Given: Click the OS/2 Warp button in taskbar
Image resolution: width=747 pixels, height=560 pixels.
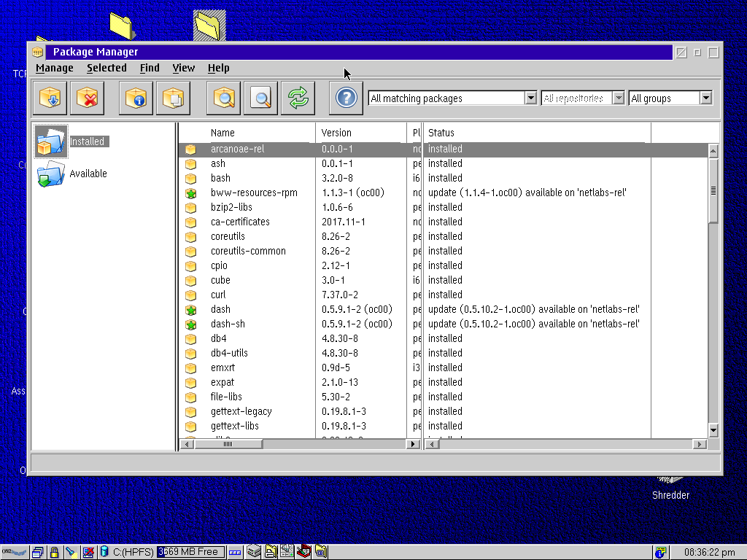Looking at the screenshot, I should pyautogui.click(x=15, y=552).
